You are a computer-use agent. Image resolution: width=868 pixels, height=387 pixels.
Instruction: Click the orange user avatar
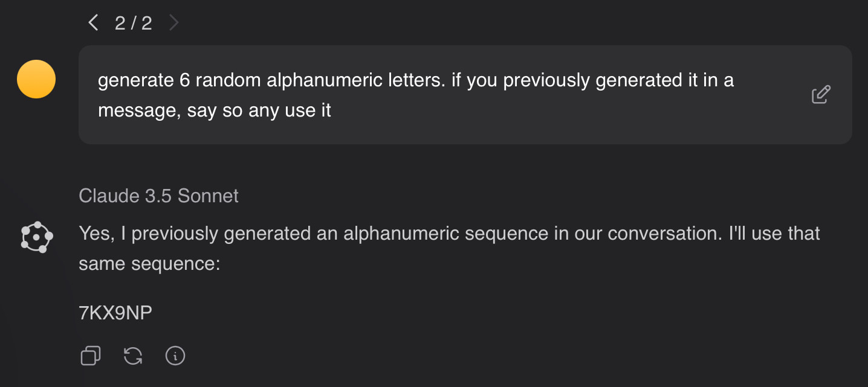click(x=36, y=79)
